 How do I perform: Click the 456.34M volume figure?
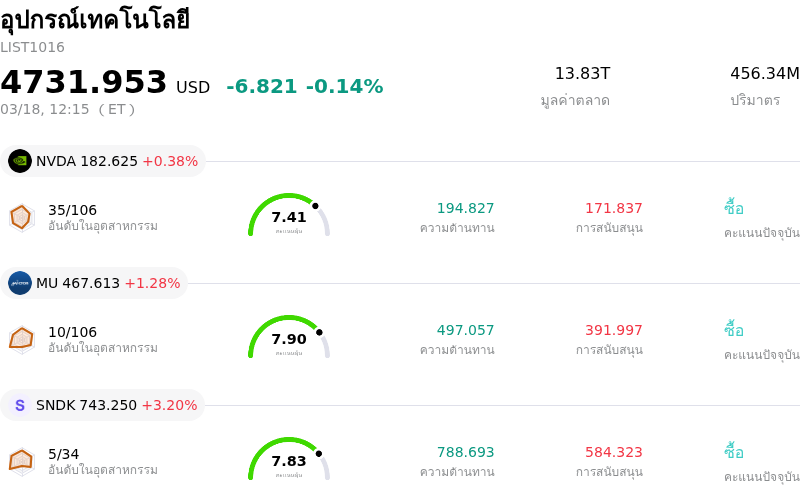point(764,74)
